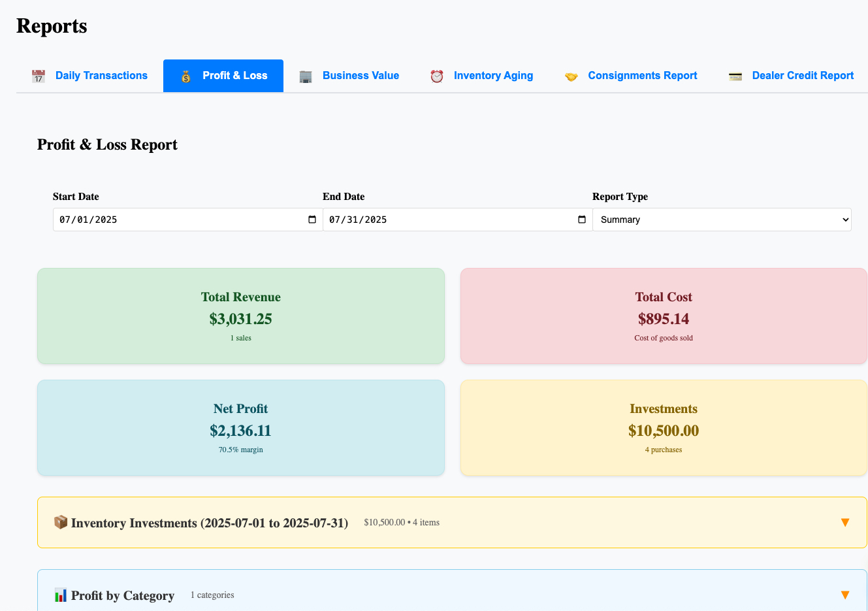
Task: Switch to the Dealer Credit Report tab
Action: [791, 76]
